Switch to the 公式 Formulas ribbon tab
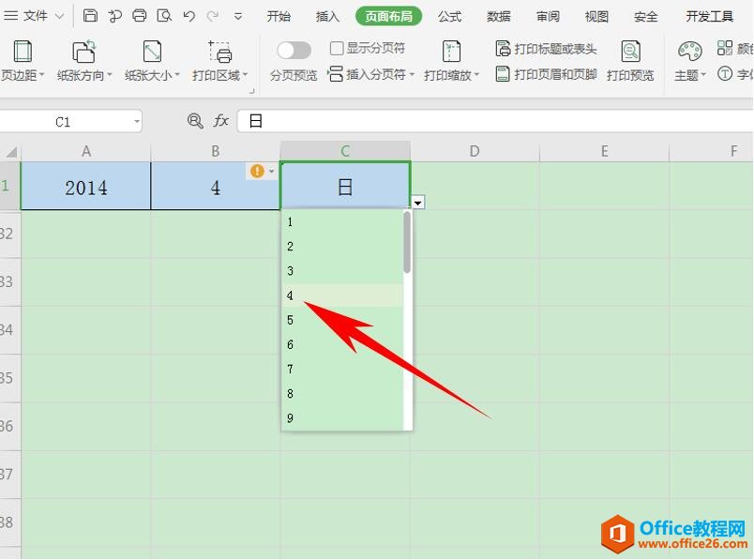 pyautogui.click(x=449, y=15)
